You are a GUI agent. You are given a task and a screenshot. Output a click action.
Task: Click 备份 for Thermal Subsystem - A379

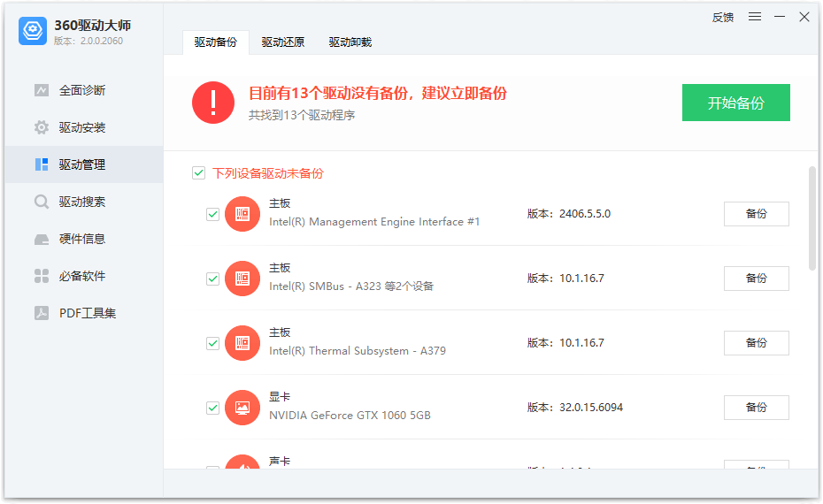pos(757,343)
